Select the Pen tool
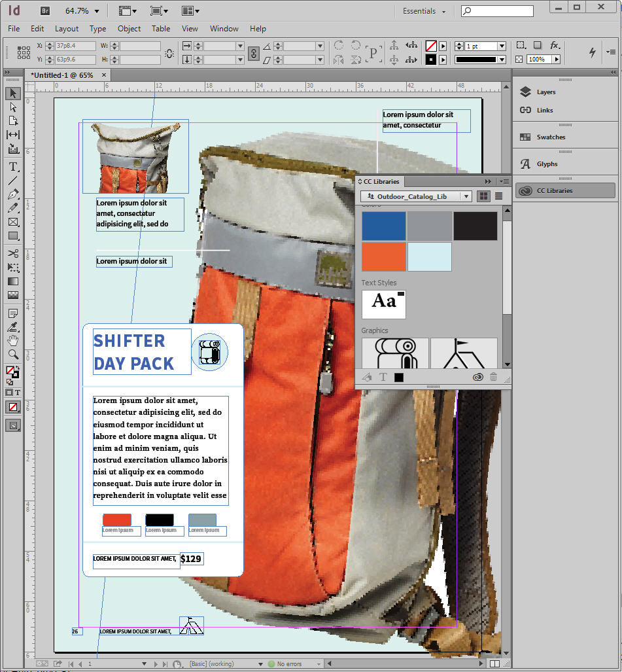 pyautogui.click(x=13, y=194)
